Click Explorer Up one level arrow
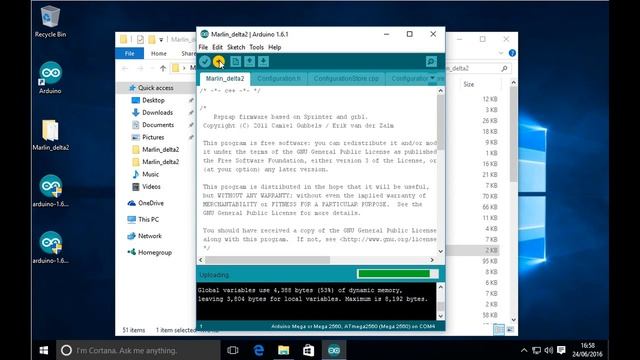Viewport: 640px width, 360px height. click(x=163, y=68)
